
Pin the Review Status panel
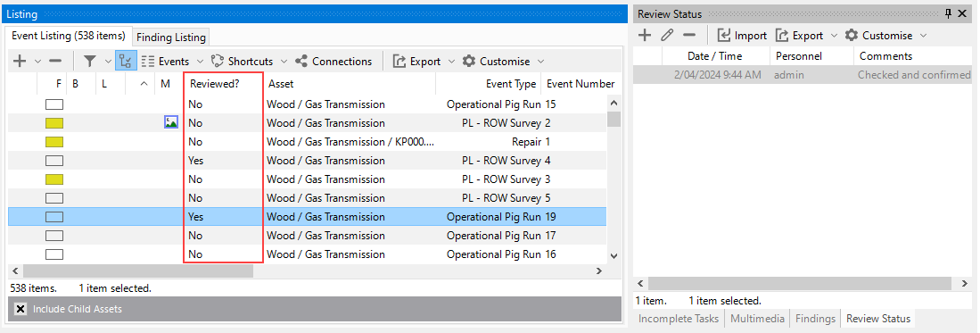(x=948, y=13)
